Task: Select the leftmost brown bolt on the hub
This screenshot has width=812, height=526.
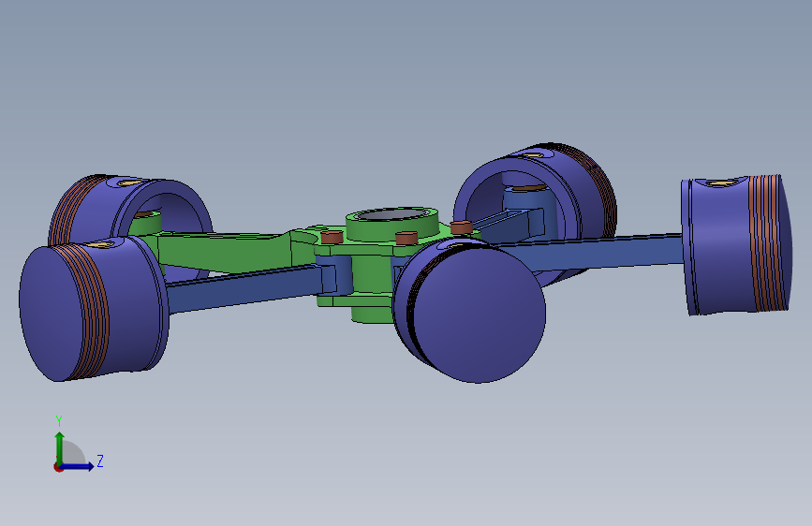Action: [332, 238]
